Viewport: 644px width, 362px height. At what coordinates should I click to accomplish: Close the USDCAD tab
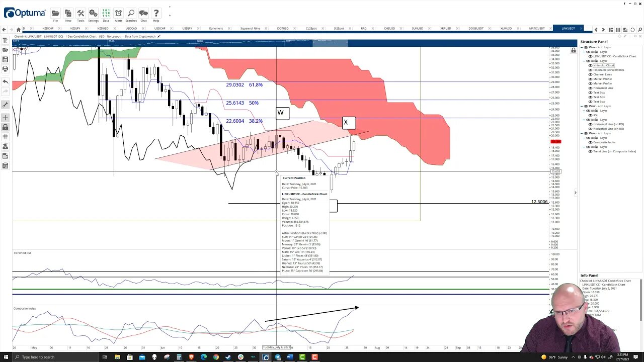(144, 29)
